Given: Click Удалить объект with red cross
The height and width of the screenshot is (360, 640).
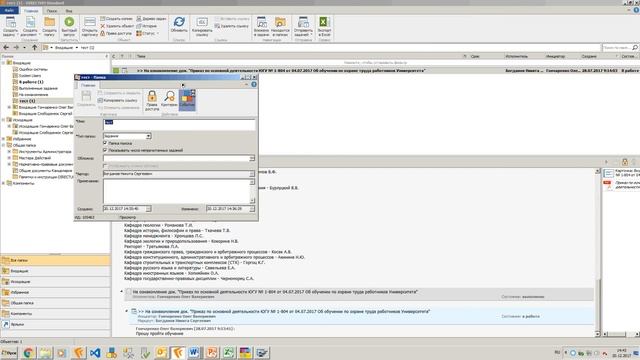Looking at the screenshot, I should tap(117, 26).
